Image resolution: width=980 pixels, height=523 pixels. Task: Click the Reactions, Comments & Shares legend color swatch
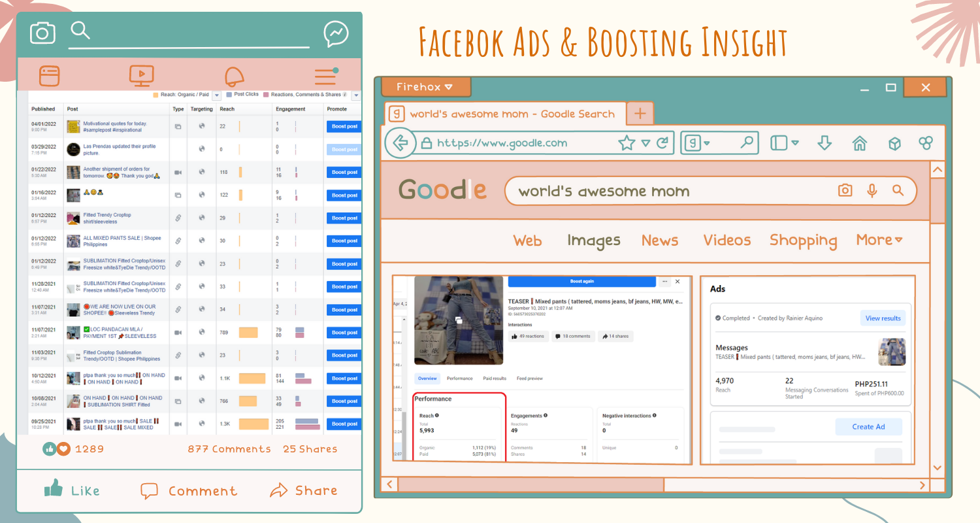(x=267, y=95)
